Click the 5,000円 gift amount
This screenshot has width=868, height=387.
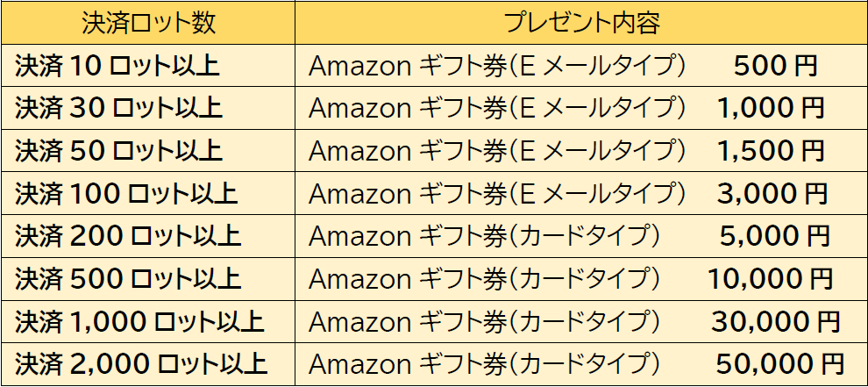[774, 236]
